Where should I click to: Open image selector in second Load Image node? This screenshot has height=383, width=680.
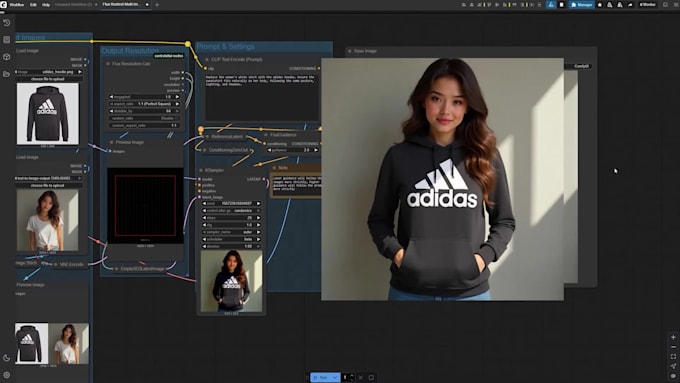point(48,178)
